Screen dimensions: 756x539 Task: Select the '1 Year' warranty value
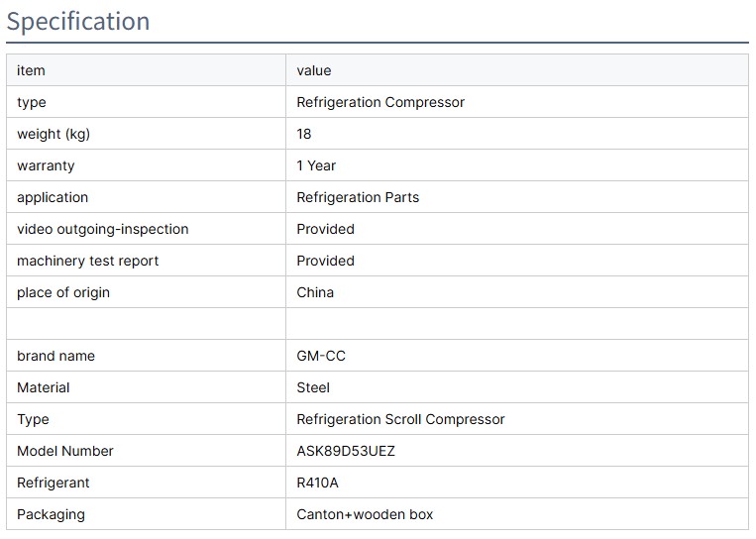316,165
